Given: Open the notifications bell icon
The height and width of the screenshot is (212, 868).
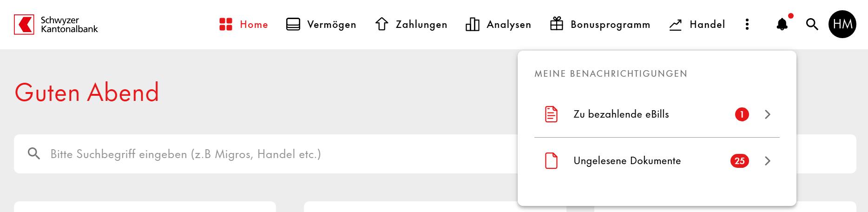Looking at the screenshot, I should pos(783,24).
